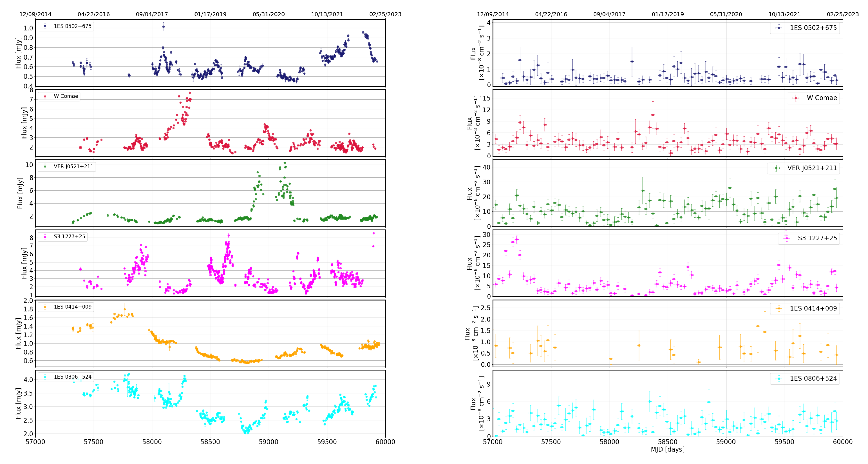The image size is (868, 464).
Task: Click the VER J0521+211 legend label in right panel
Action: (x=812, y=168)
